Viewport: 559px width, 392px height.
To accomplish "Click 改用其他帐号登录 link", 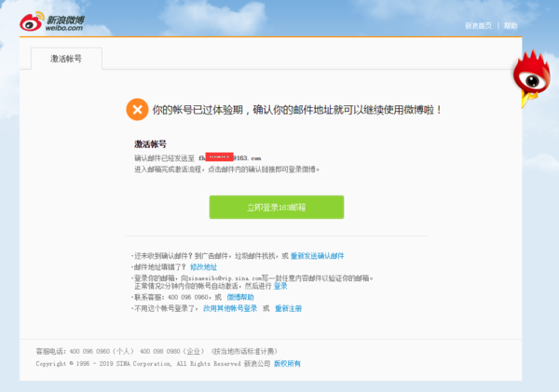I will (x=230, y=308).
